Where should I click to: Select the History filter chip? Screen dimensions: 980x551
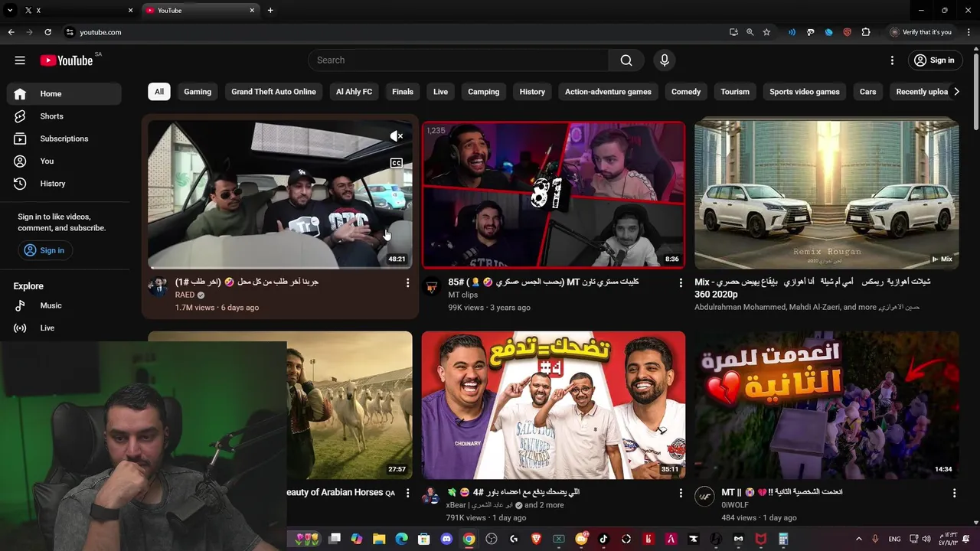click(532, 92)
